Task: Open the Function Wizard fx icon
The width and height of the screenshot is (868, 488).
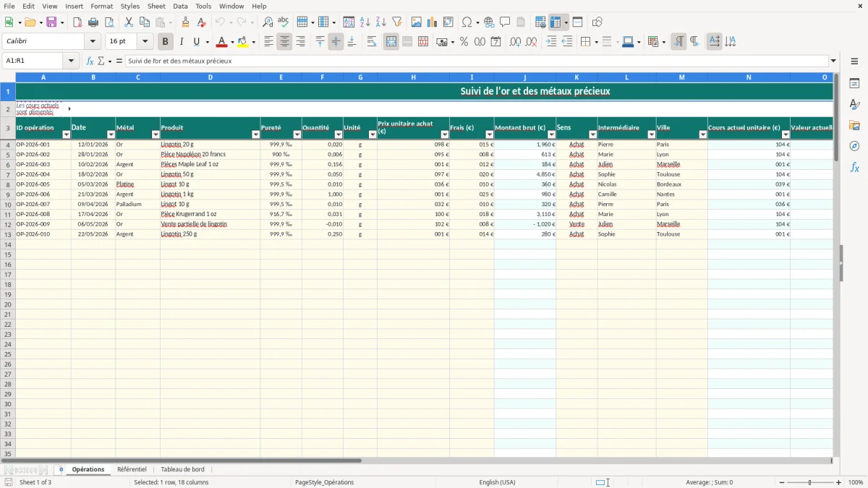Action: click(x=90, y=61)
